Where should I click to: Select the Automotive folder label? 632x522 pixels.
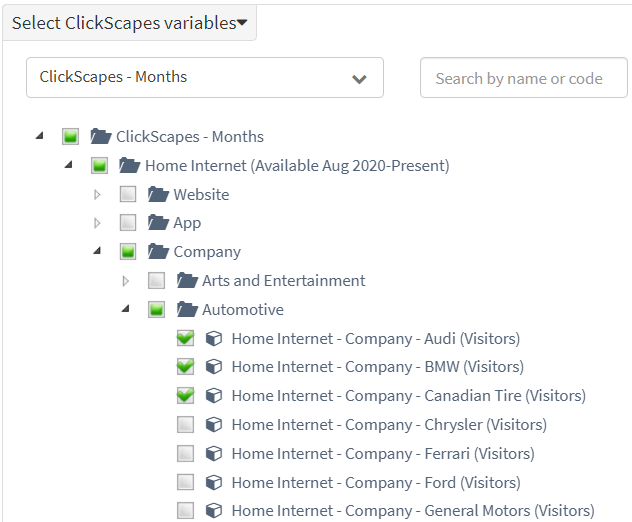tap(243, 310)
